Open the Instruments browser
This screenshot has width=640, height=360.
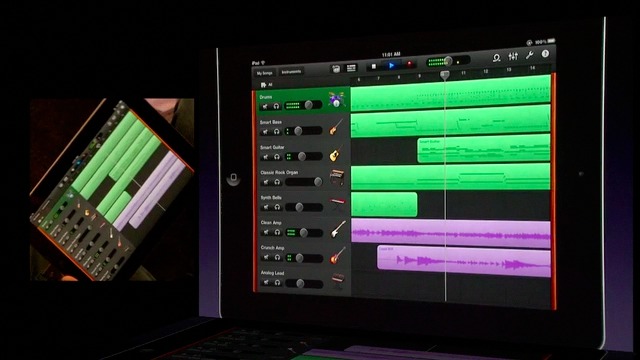291,72
